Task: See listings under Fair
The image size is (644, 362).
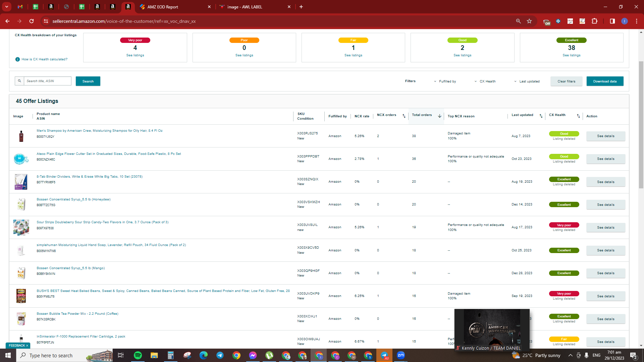Action: coord(353,55)
